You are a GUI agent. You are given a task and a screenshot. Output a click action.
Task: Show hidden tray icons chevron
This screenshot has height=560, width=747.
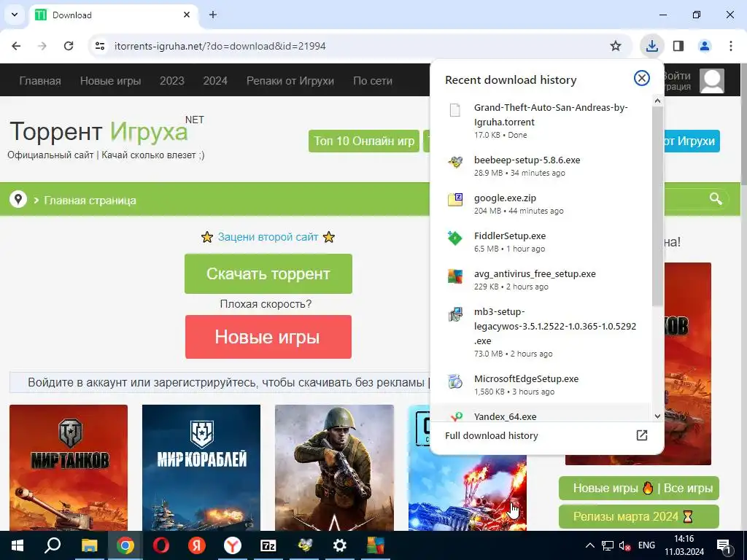(589, 545)
